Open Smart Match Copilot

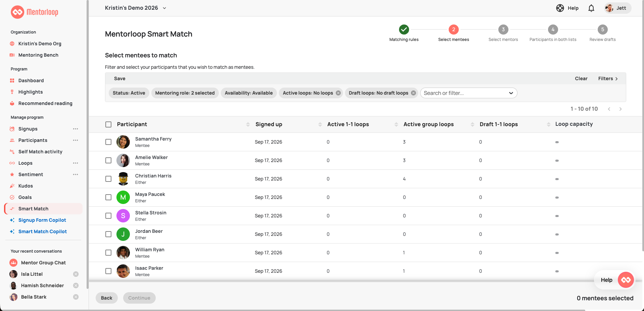click(43, 231)
